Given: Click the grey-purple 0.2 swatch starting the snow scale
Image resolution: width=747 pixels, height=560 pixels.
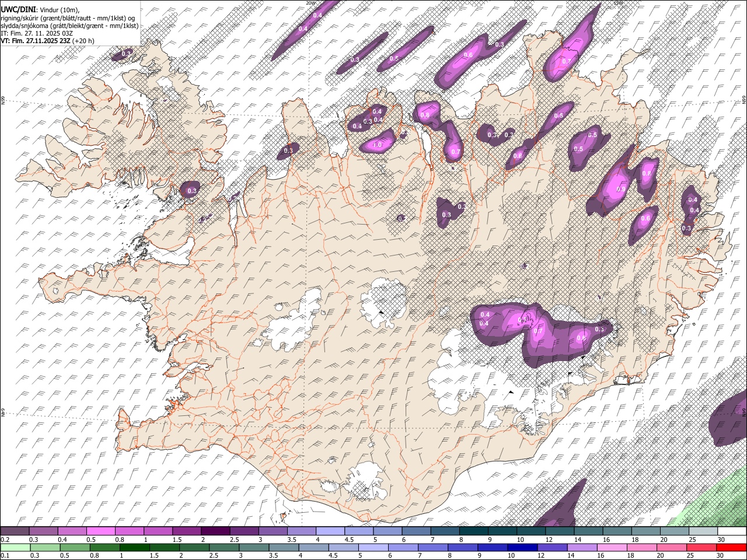Looking at the screenshot, I should (15, 531).
